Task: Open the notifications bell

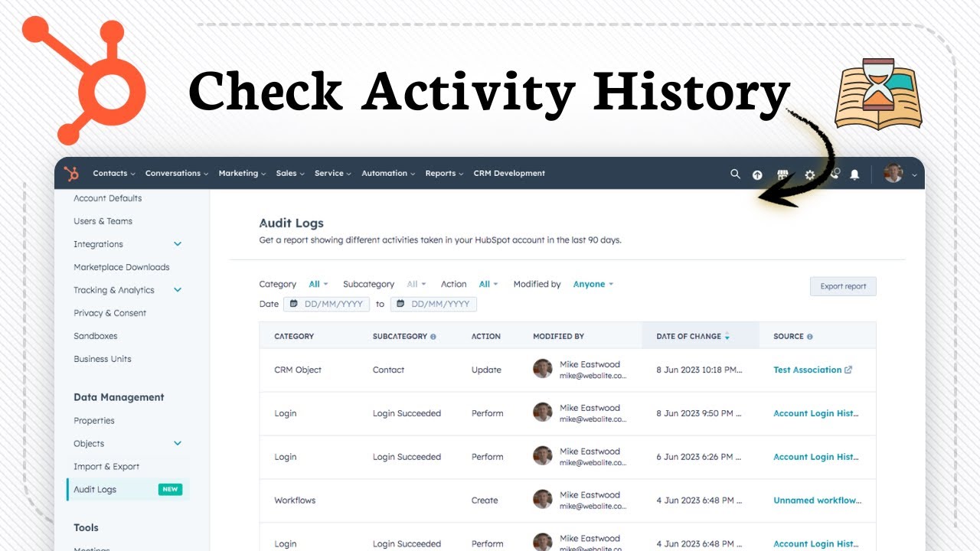Action: pos(854,174)
